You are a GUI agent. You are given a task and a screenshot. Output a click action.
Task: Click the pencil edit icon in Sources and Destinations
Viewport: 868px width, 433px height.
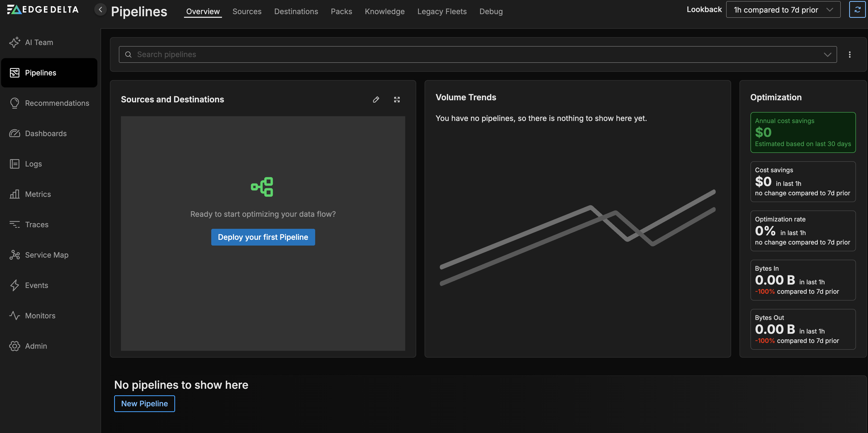click(x=376, y=99)
